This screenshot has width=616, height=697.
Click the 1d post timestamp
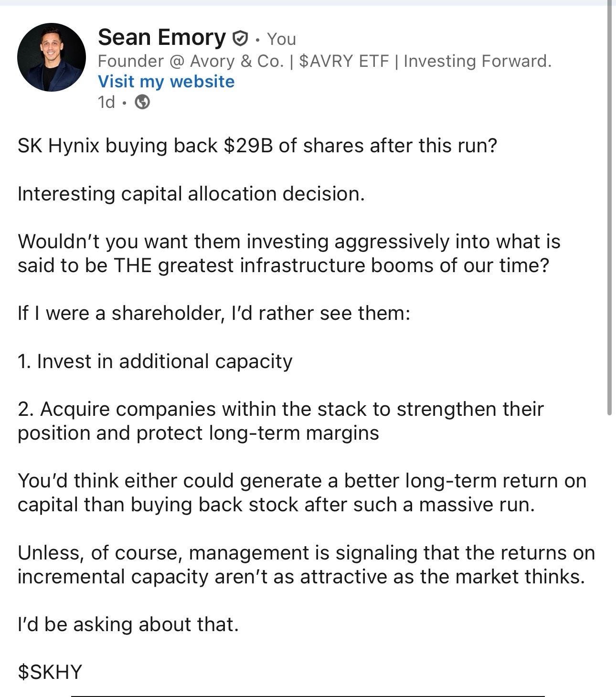(x=106, y=102)
